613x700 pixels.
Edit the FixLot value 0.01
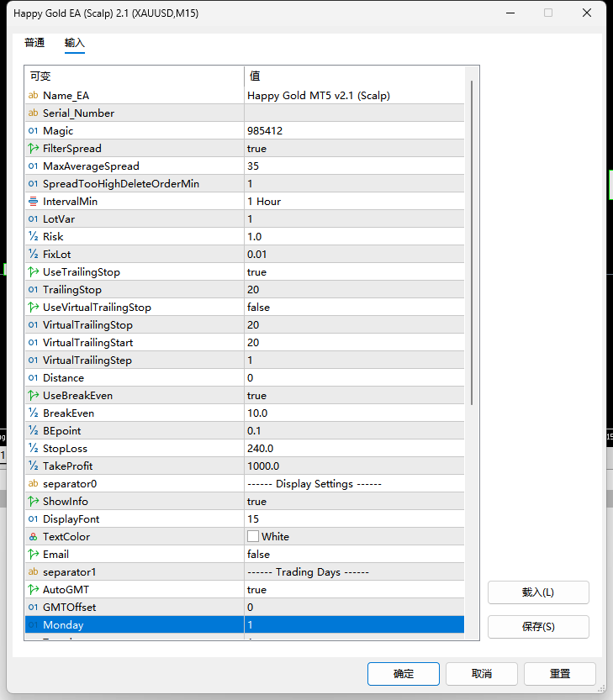click(x=354, y=254)
